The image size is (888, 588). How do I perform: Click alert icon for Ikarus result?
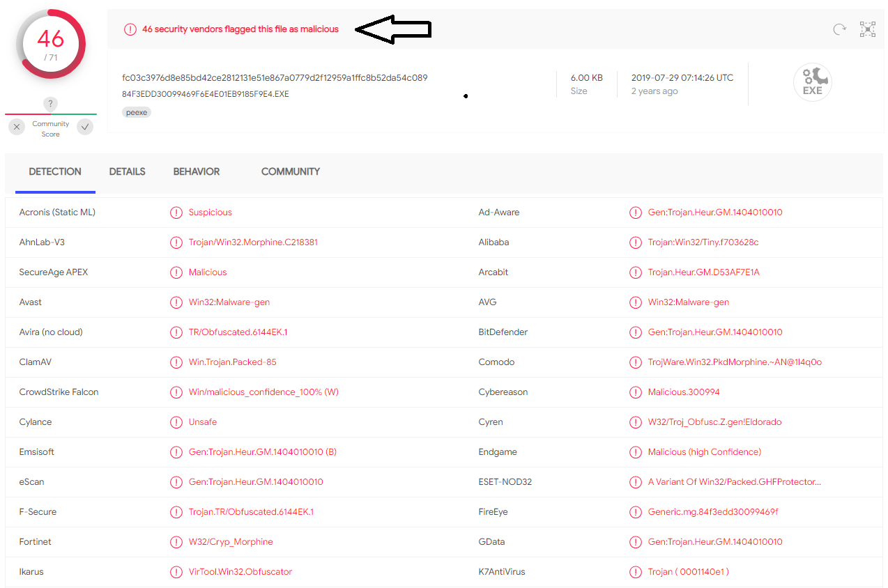pyautogui.click(x=176, y=572)
